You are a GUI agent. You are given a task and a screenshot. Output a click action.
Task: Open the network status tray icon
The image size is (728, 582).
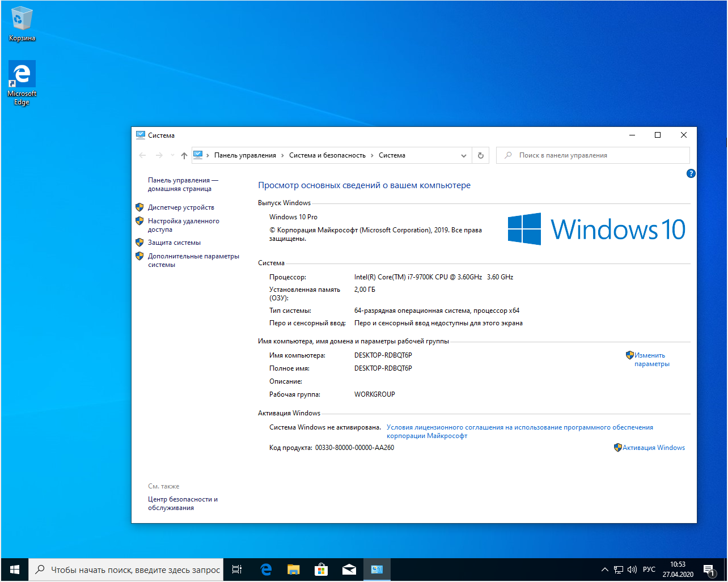[619, 570]
